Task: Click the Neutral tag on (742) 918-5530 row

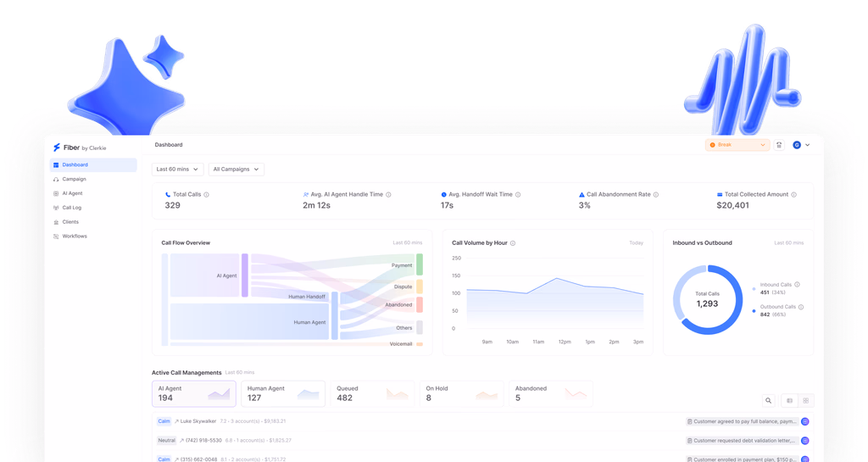Action: pos(167,441)
